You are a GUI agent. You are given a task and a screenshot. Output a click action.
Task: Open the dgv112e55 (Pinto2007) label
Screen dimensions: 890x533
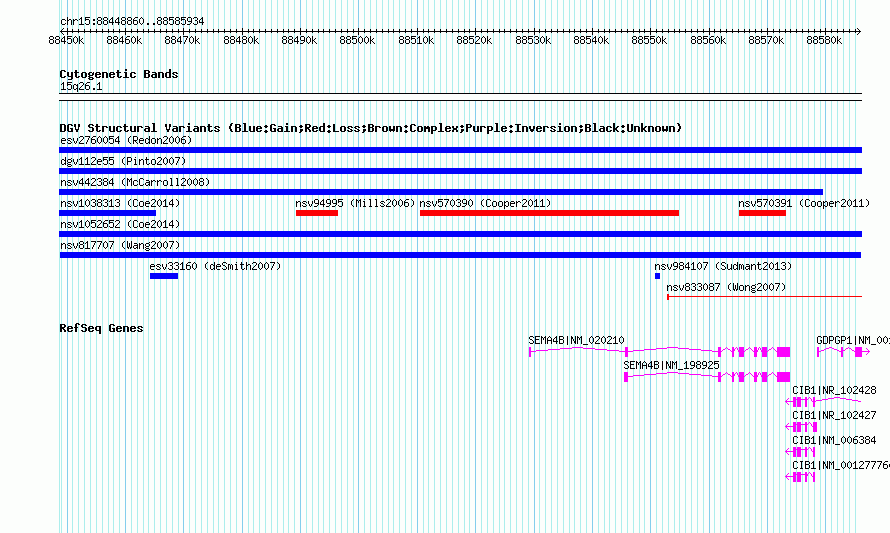123,161
